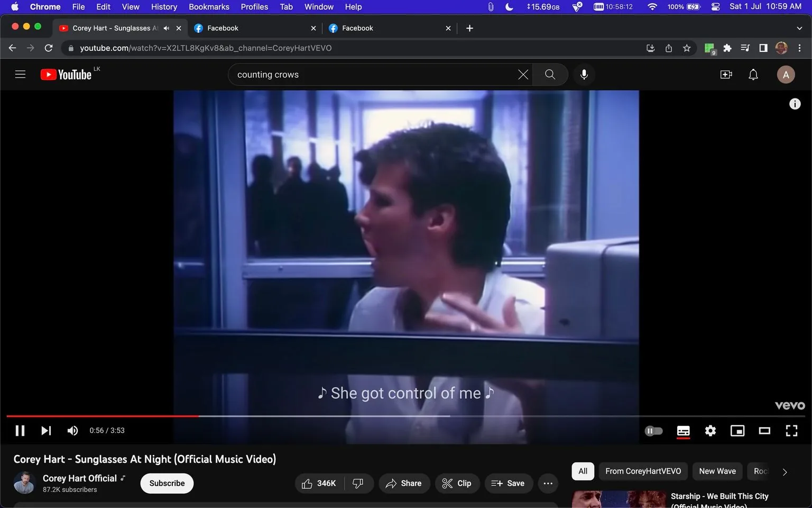812x508 pixels.
Task: Enter fullscreen mode
Action: click(791, 430)
